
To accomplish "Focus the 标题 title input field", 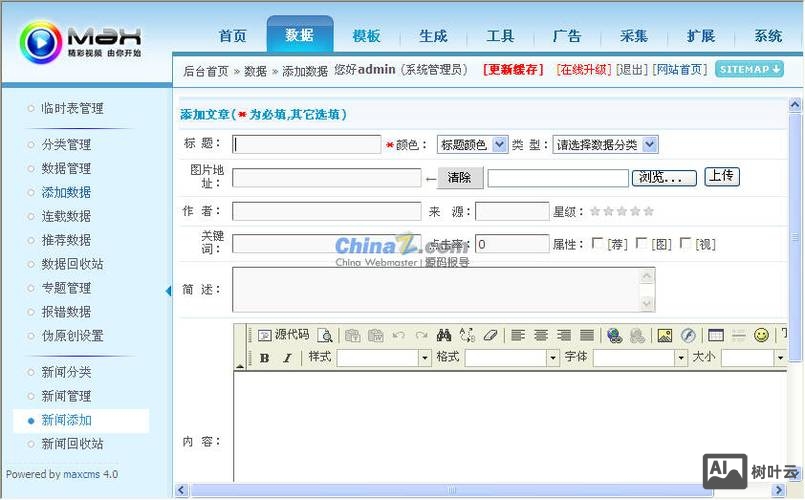I will click(306, 144).
